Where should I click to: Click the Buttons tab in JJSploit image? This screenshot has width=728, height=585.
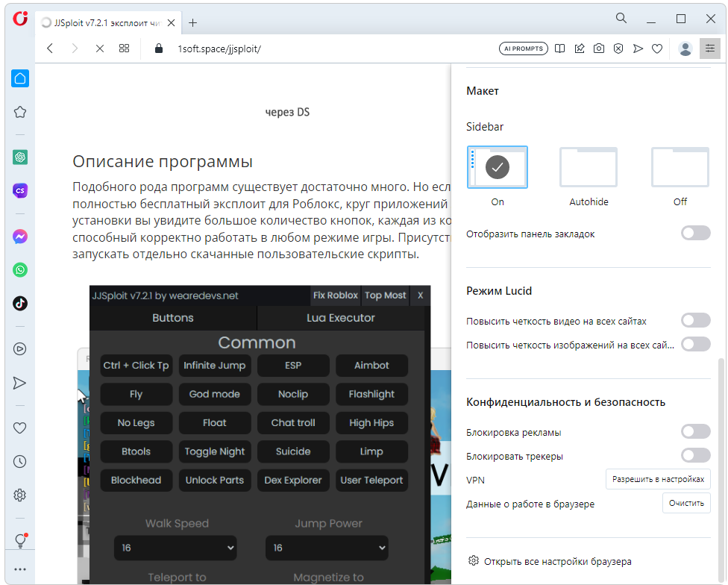pos(173,318)
